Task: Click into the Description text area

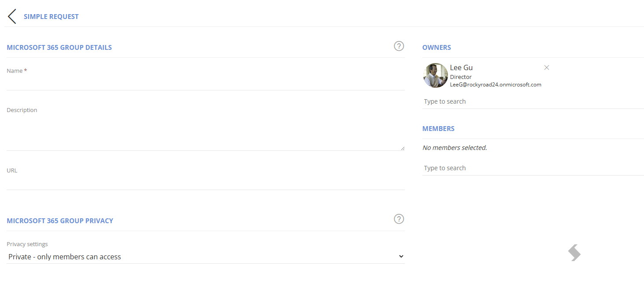Action: pyautogui.click(x=206, y=133)
